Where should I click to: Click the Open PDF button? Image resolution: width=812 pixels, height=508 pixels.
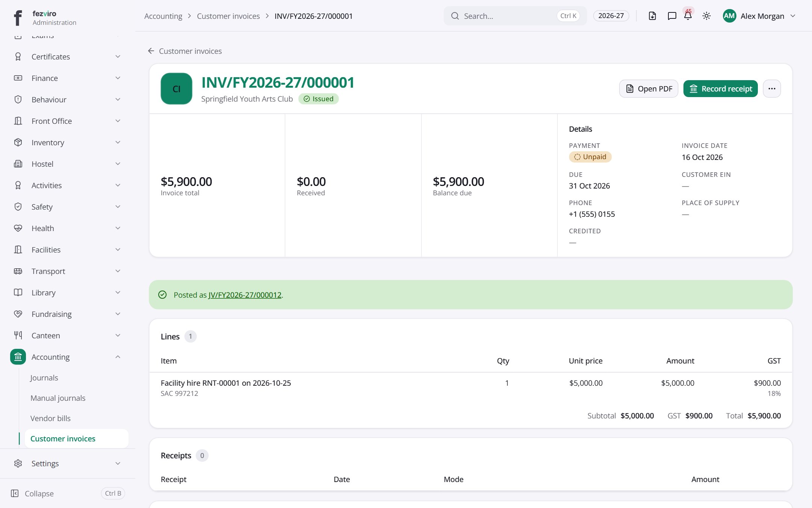click(648, 89)
